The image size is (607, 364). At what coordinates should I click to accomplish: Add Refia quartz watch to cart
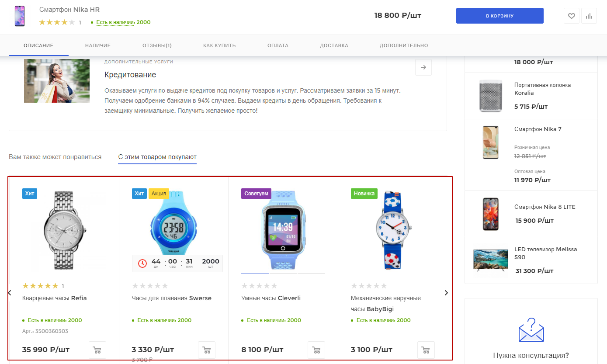pos(97,350)
